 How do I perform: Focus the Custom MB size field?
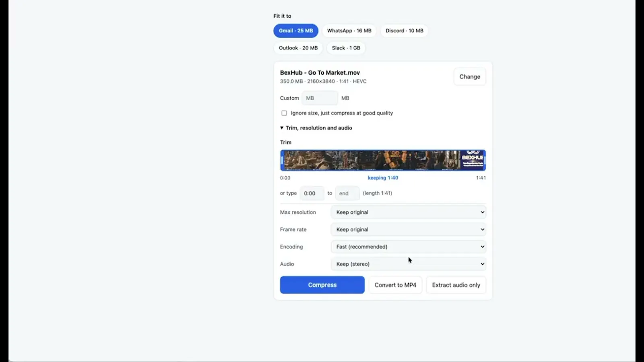[x=320, y=98]
